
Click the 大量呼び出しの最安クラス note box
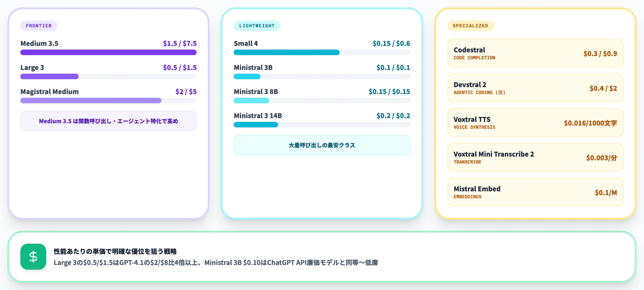pos(322,145)
